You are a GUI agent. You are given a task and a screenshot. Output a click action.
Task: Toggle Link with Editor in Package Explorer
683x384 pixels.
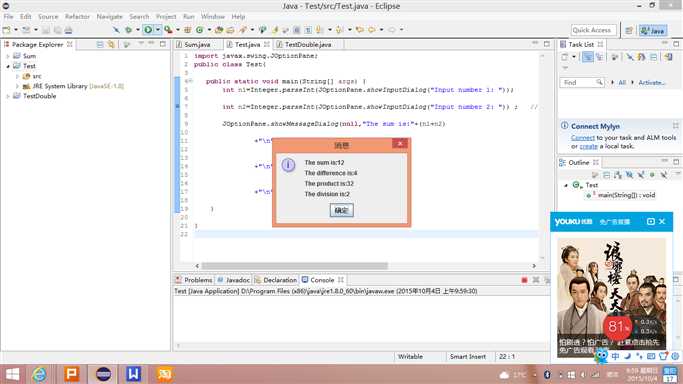coord(111,44)
